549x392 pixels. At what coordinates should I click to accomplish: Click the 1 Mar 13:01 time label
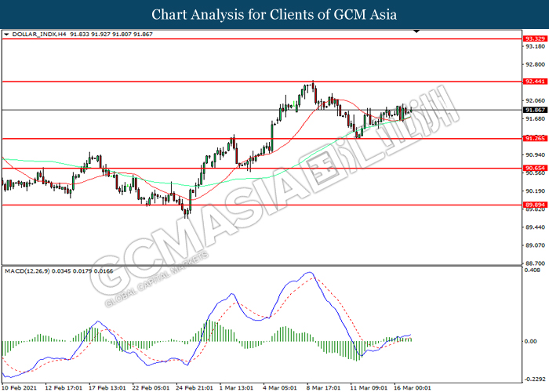(x=236, y=388)
